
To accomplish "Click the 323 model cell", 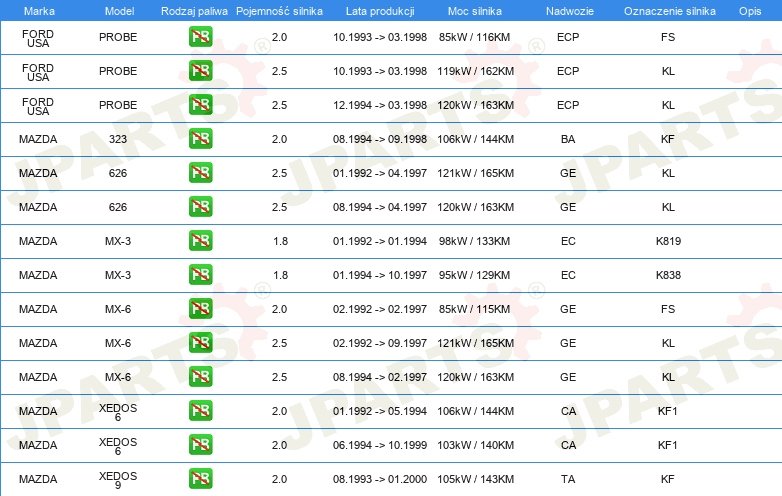I will (118, 139).
